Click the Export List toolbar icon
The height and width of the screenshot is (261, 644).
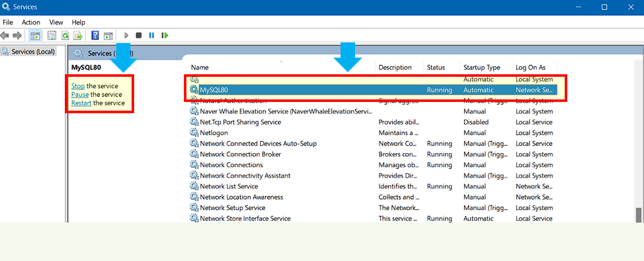[78, 36]
